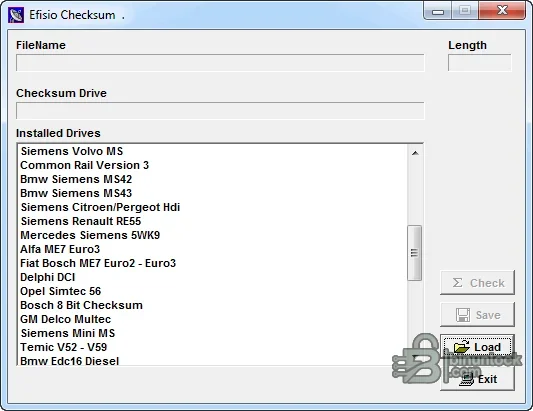Click the greyed-out Check button
533x411 pixels.
[477, 282]
